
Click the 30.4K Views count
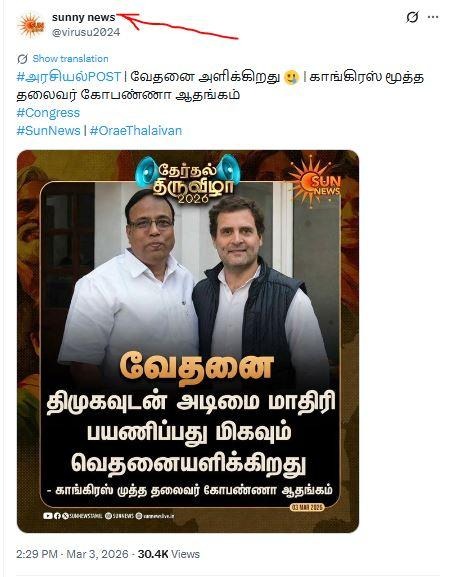(169, 554)
